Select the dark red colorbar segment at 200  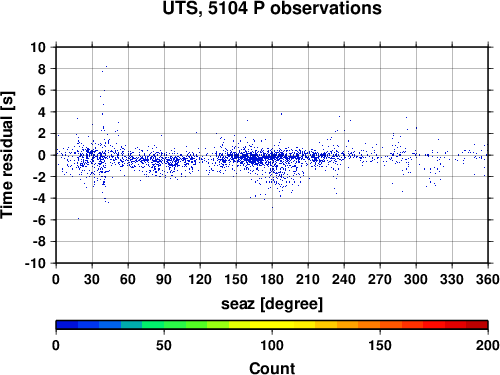click(x=477, y=325)
